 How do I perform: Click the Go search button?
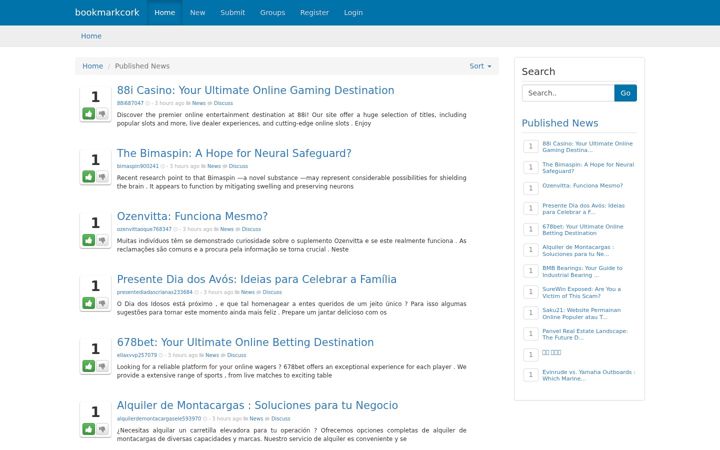(x=625, y=93)
